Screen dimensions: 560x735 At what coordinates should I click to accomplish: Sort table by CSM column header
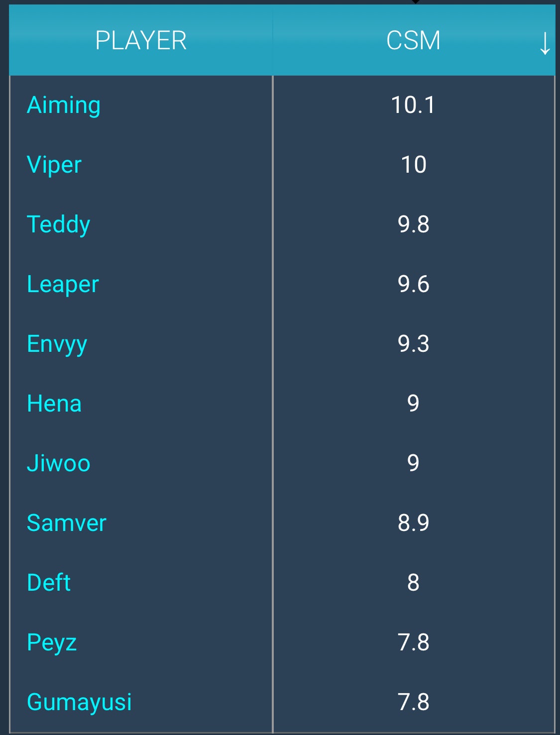pos(414,40)
